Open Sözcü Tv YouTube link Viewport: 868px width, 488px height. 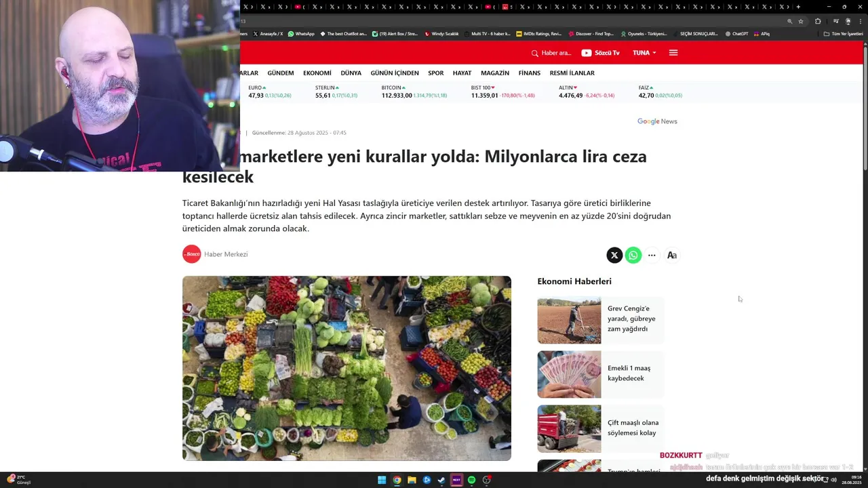coord(600,53)
